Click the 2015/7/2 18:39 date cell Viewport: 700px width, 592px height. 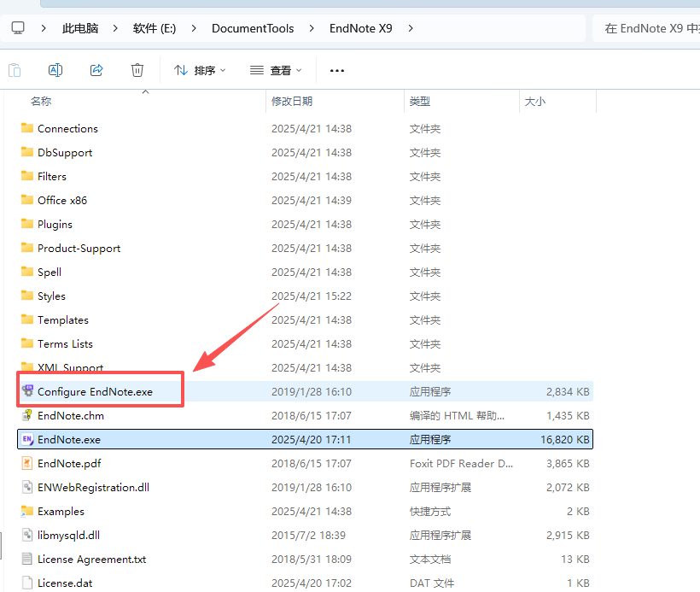tap(308, 536)
